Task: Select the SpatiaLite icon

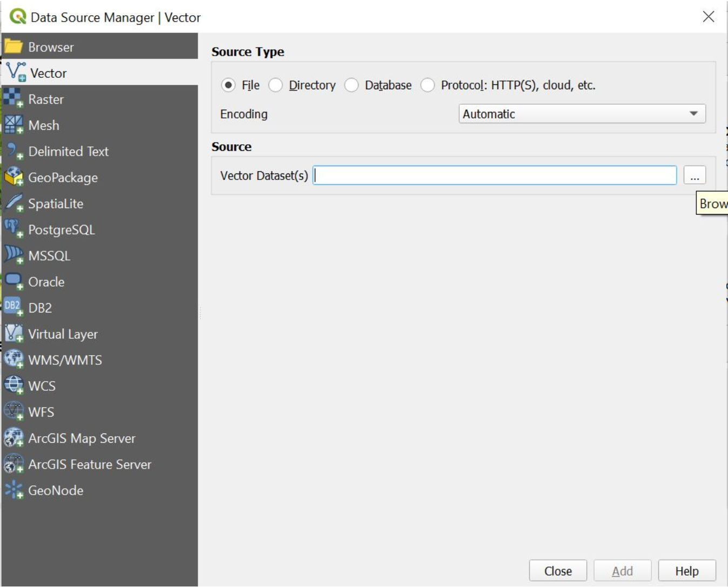Action: pos(56,204)
